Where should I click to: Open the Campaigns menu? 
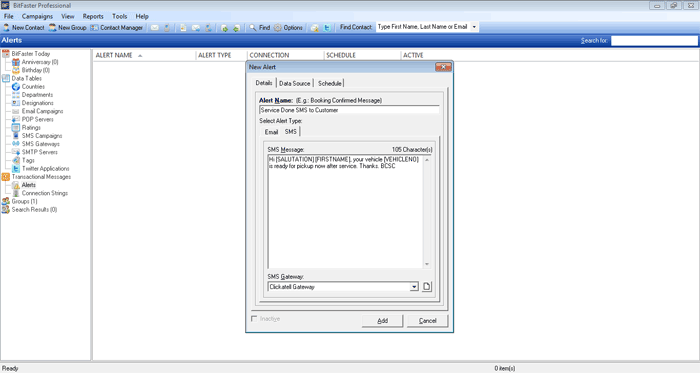[x=37, y=16]
